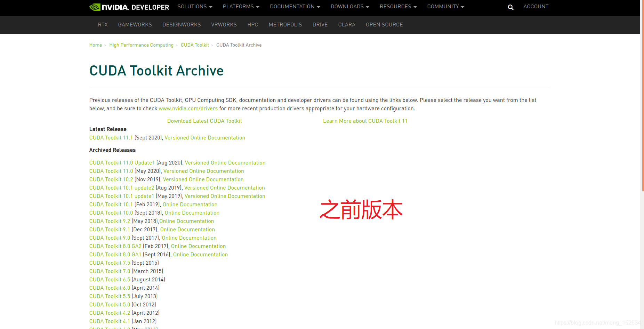Select RTX in the secondary navigation
644x329 pixels.
click(103, 25)
